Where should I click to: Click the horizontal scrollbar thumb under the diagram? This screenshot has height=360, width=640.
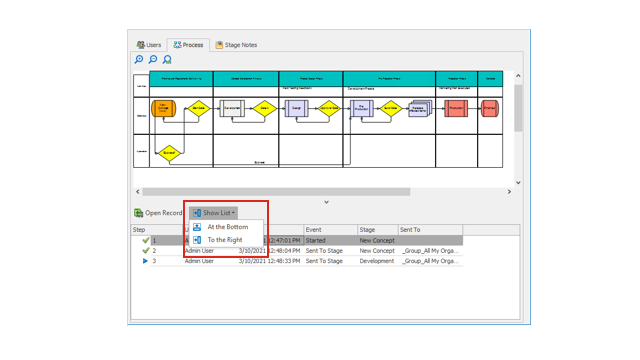pyautogui.click(x=276, y=192)
